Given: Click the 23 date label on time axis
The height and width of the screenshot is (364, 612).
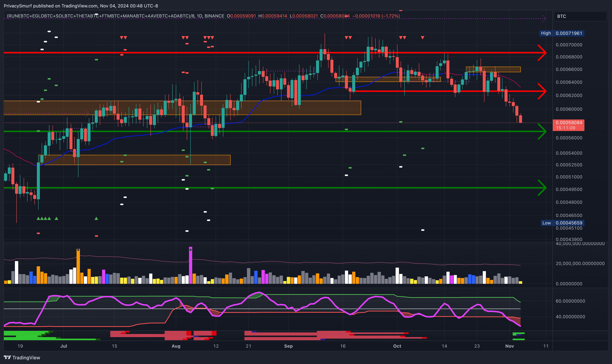Looking at the screenshot, I should [477, 346].
